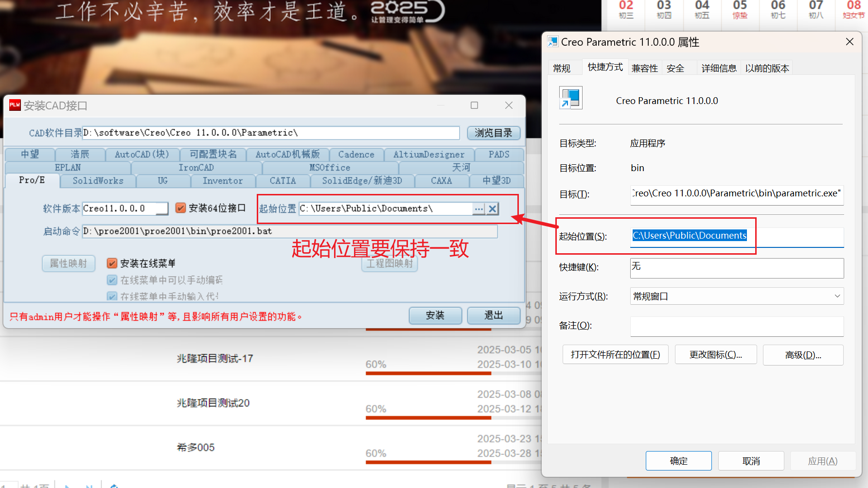
Task: Click the 快捷键(K) field showing 无
Action: pos(737,268)
